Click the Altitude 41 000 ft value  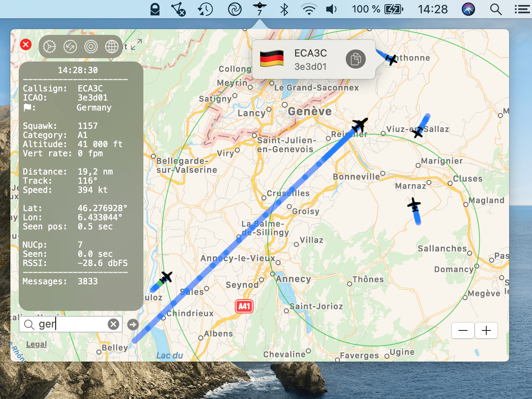coord(100,144)
